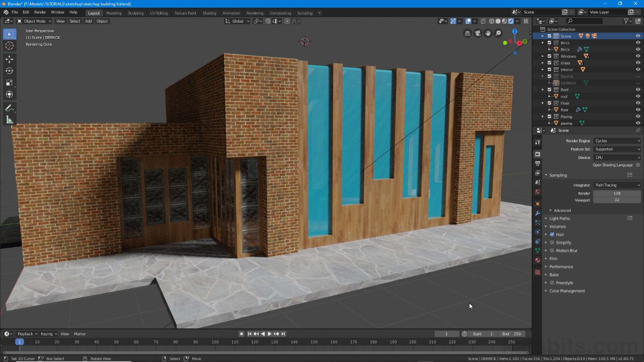The height and width of the screenshot is (362, 644).
Task: Click the mesh data icon next to roof object
Action: coord(577,97)
